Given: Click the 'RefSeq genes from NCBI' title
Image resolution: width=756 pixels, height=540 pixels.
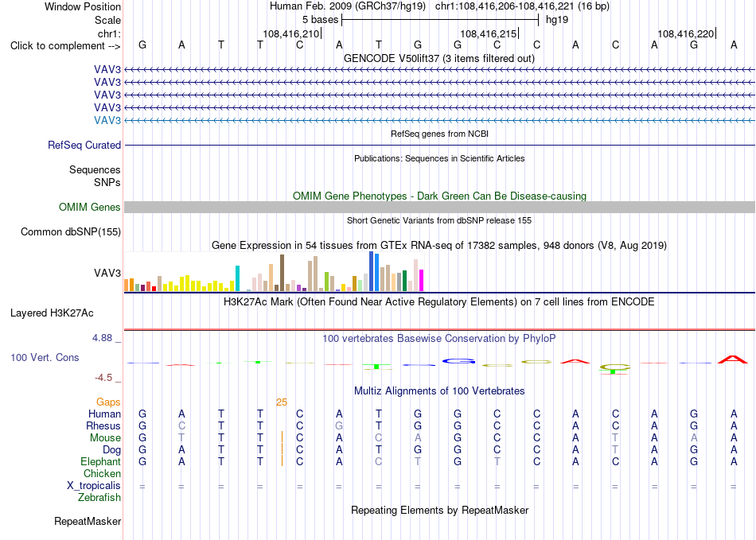Looking at the screenshot, I should tap(439, 134).
